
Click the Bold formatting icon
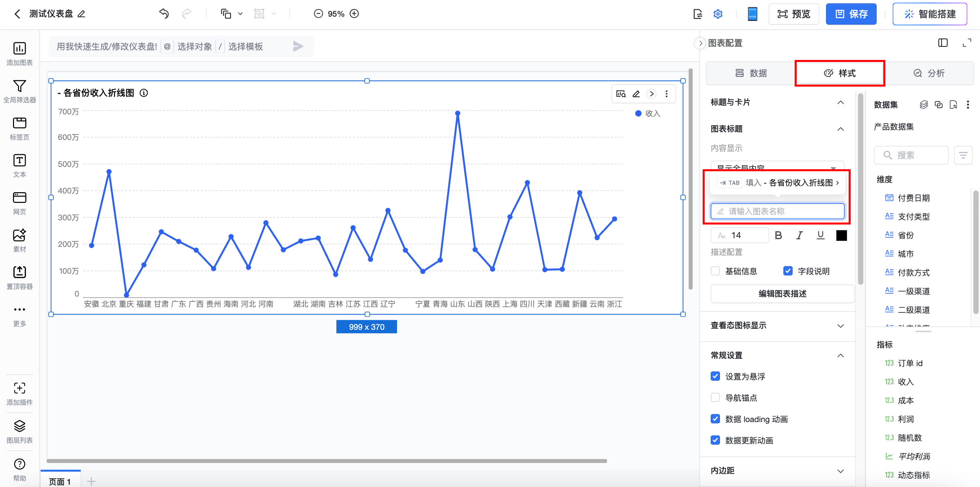coord(778,235)
